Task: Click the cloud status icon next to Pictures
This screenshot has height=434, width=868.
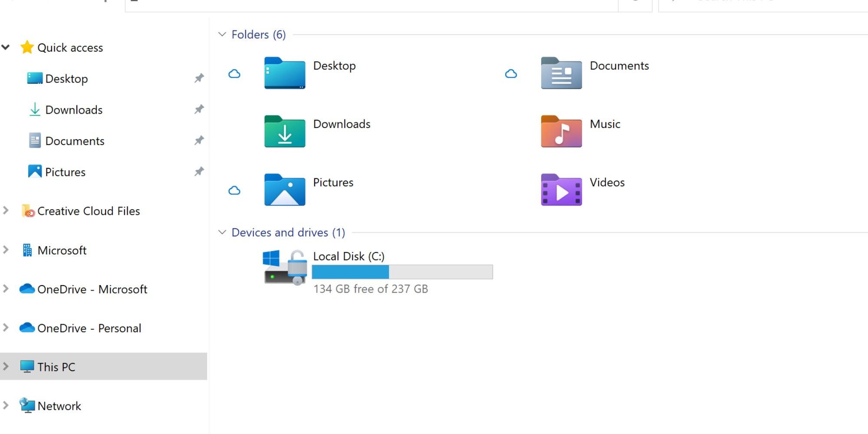Action: [234, 190]
